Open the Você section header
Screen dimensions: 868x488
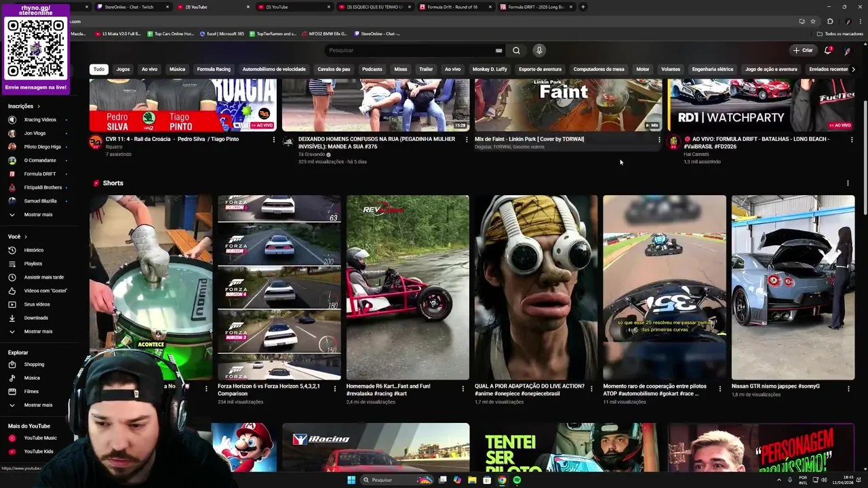[x=17, y=237]
